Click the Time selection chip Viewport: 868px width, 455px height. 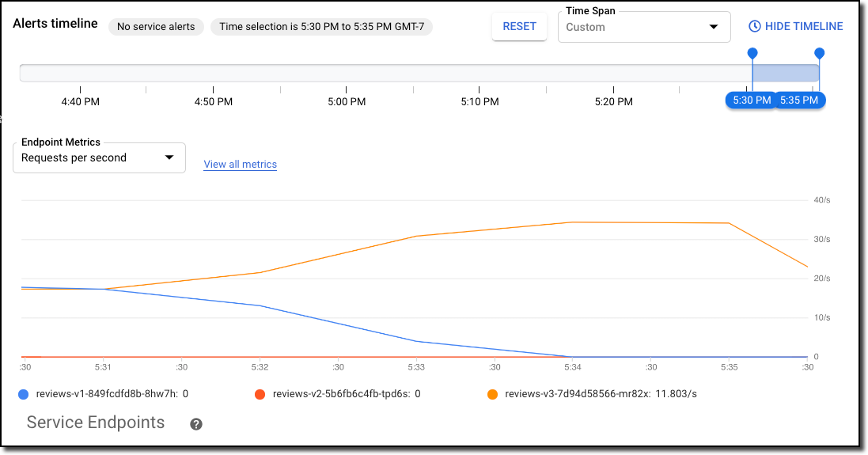coord(321,27)
